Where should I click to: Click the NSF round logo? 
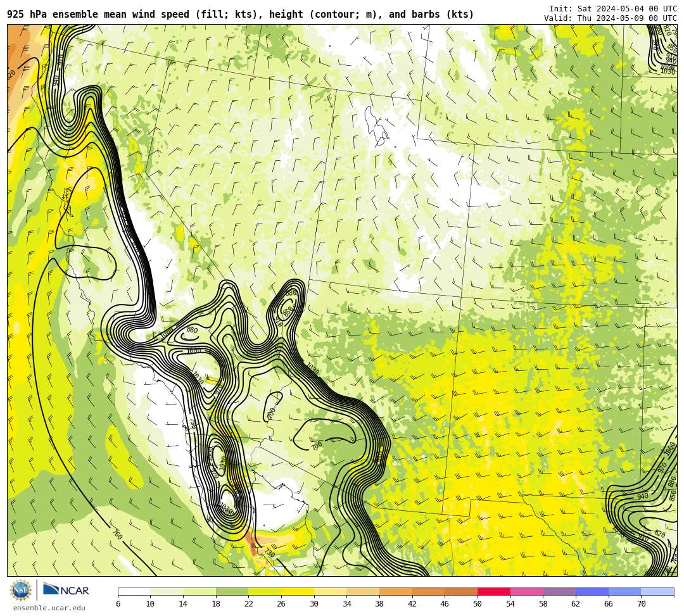click(x=20, y=590)
